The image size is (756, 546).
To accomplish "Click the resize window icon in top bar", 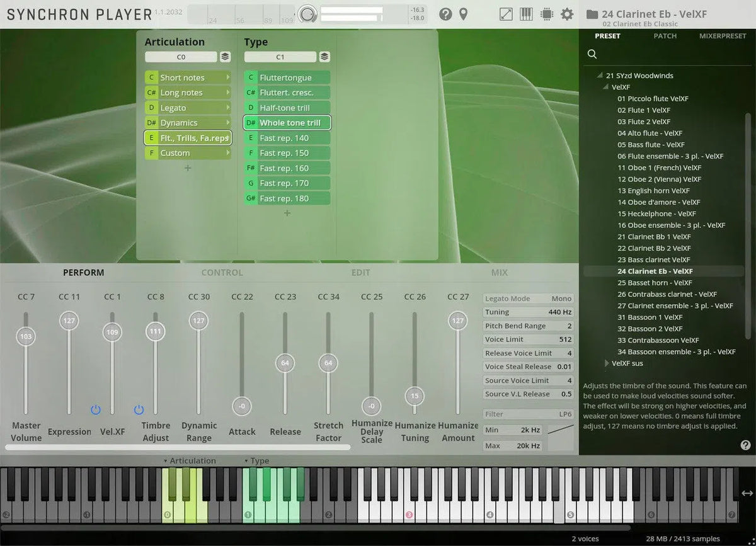I will 506,14.
